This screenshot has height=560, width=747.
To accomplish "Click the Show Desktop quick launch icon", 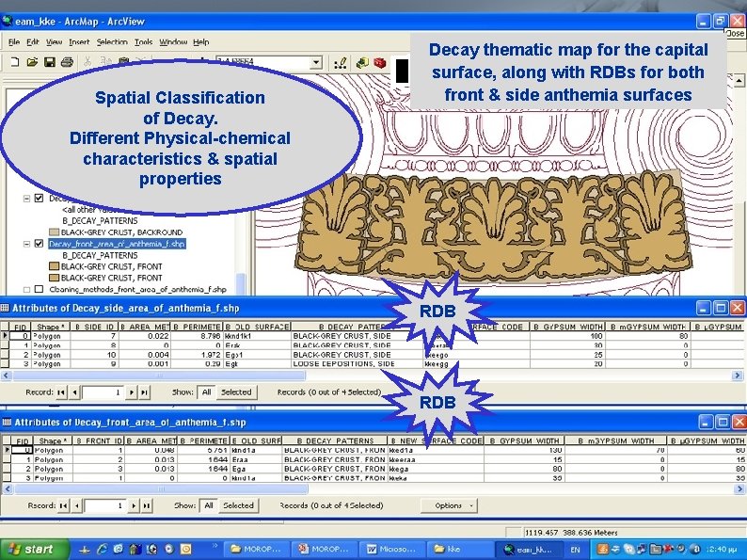I will tap(85, 549).
